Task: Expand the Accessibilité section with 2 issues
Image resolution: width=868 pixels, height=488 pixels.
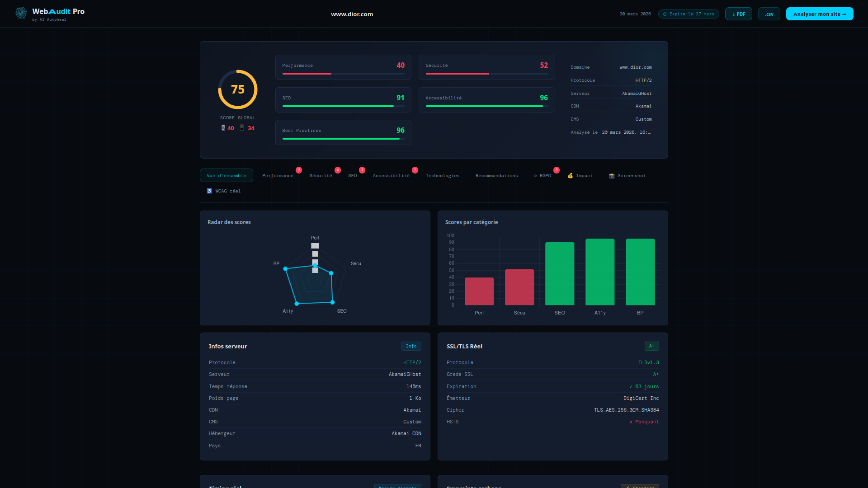Action: pos(391,175)
